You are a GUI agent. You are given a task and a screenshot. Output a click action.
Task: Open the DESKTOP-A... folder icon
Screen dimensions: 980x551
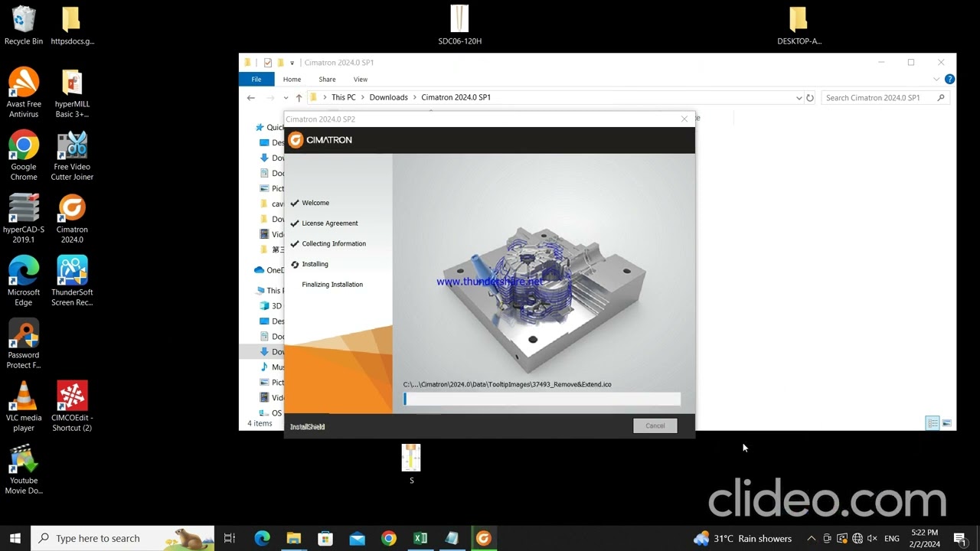pyautogui.click(x=799, y=25)
